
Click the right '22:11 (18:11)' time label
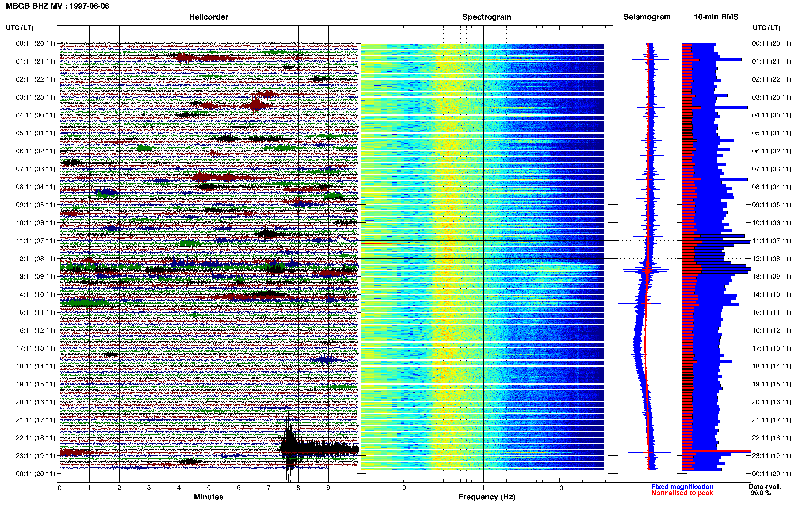coord(772,438)
